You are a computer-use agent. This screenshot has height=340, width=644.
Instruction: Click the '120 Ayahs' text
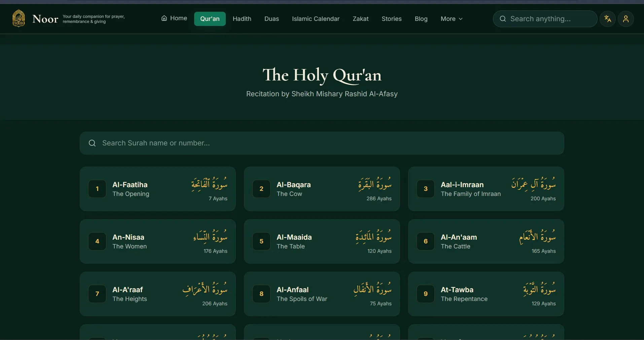pos(380,251)
